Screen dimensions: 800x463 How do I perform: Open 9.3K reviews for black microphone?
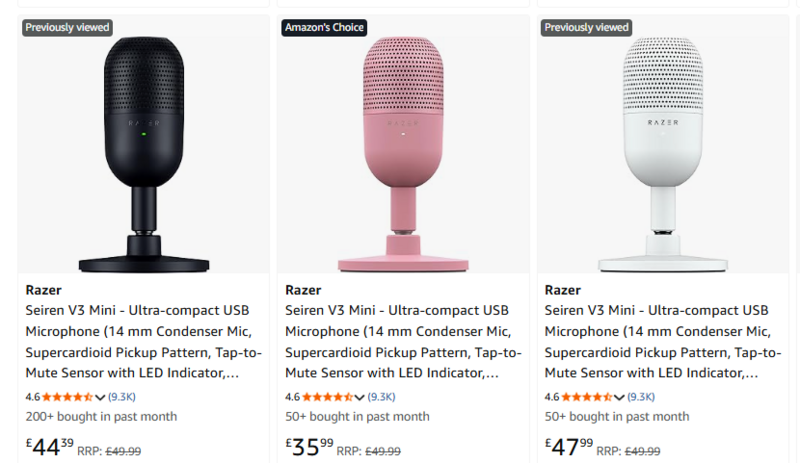click(122, 397)
